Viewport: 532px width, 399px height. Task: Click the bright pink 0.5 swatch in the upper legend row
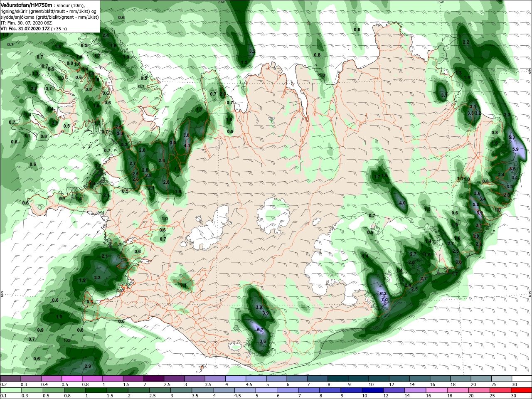(x=72, y=379)
